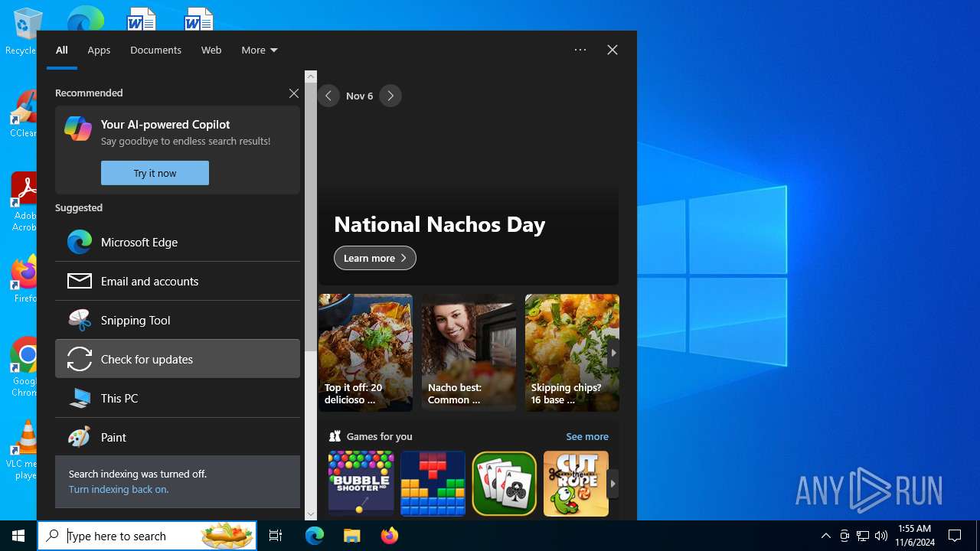Switch to the Apps tab
Screen dimensions: 980x551
tap(99, 50)
